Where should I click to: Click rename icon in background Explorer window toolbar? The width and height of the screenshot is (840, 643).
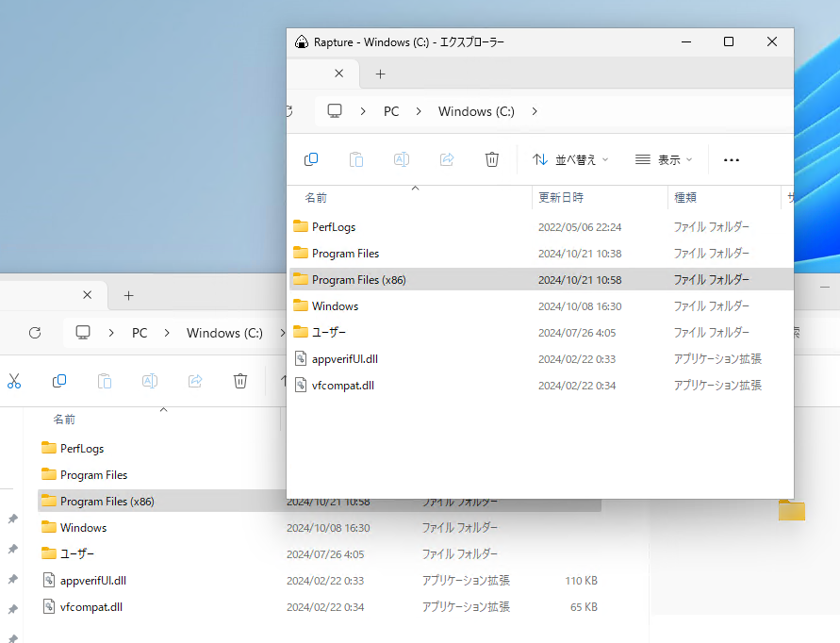150,381
